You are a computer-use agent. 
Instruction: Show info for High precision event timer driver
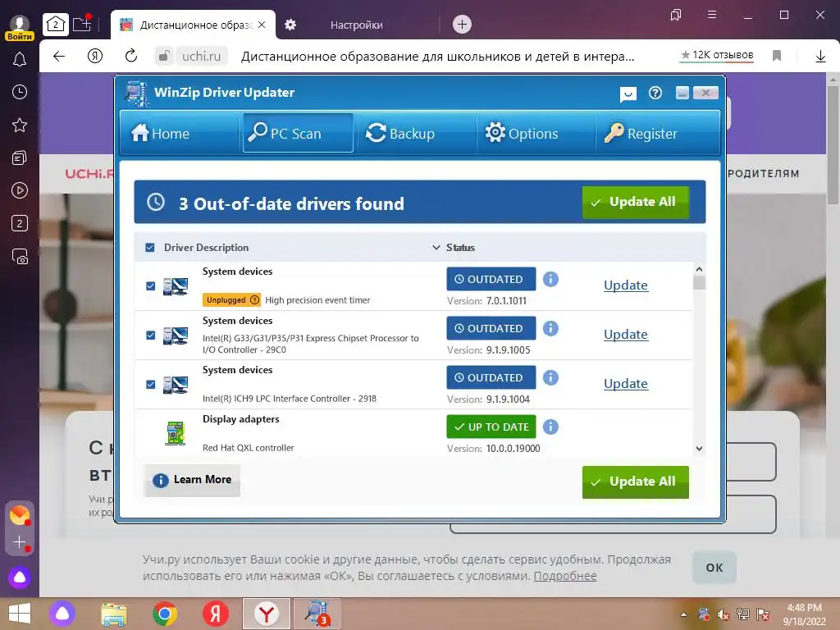550,279
